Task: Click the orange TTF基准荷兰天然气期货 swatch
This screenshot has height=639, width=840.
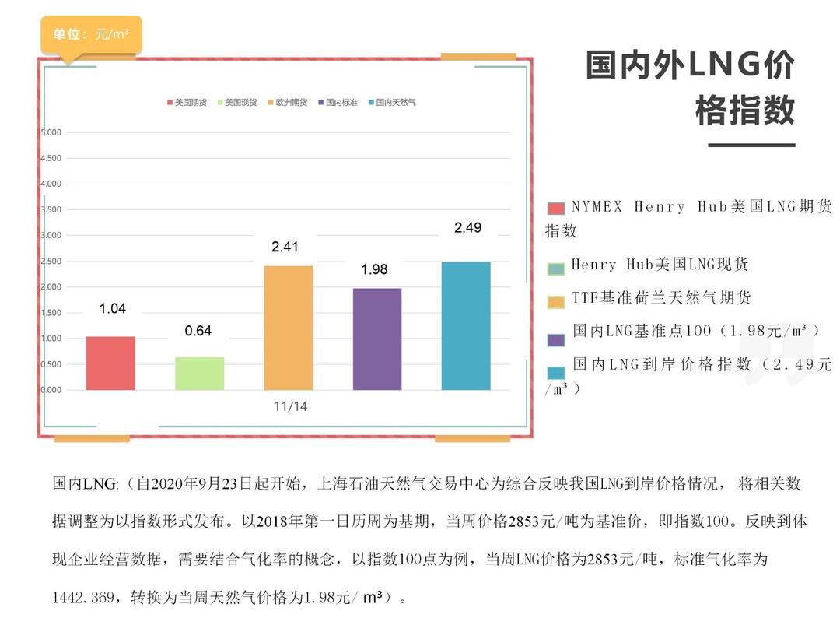Action: tap(556, 302)
